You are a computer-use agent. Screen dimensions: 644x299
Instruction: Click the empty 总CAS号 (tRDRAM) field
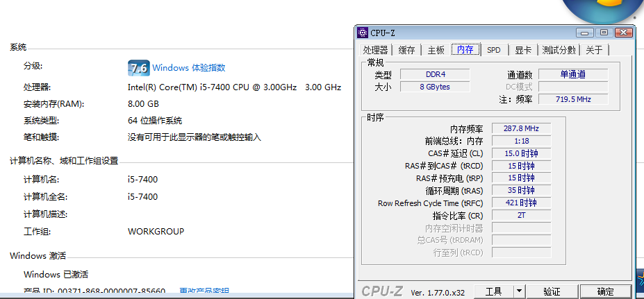(521, 240)
